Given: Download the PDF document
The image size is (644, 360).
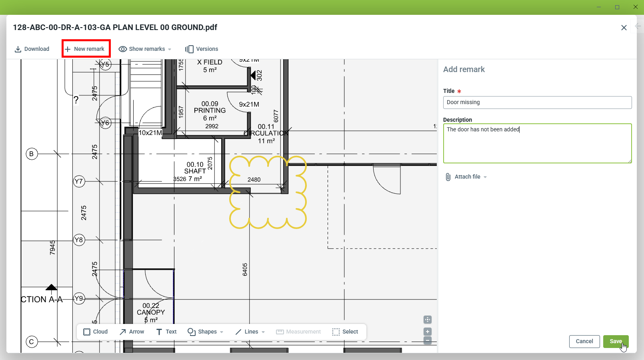Looking at the screenshot, I should 32,49.
